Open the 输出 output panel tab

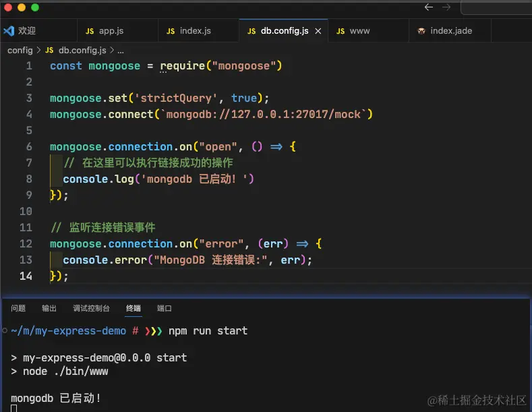(x=49, y=308)
